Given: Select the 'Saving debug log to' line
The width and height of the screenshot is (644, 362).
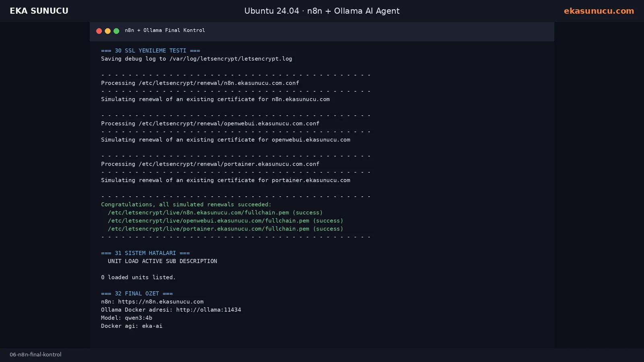Looking at the screenshot, I should [x=196, y=59].
